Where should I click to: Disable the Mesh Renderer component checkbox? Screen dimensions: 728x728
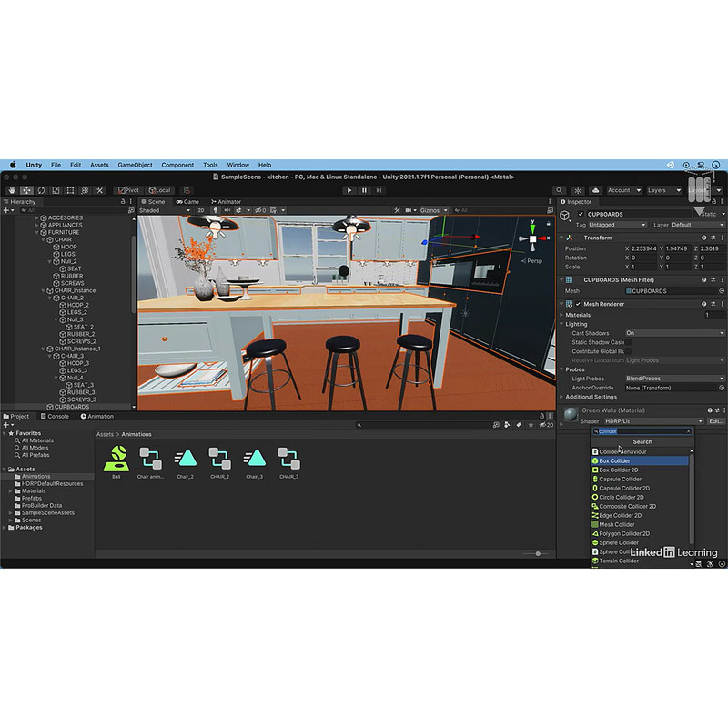coord(577,304)
